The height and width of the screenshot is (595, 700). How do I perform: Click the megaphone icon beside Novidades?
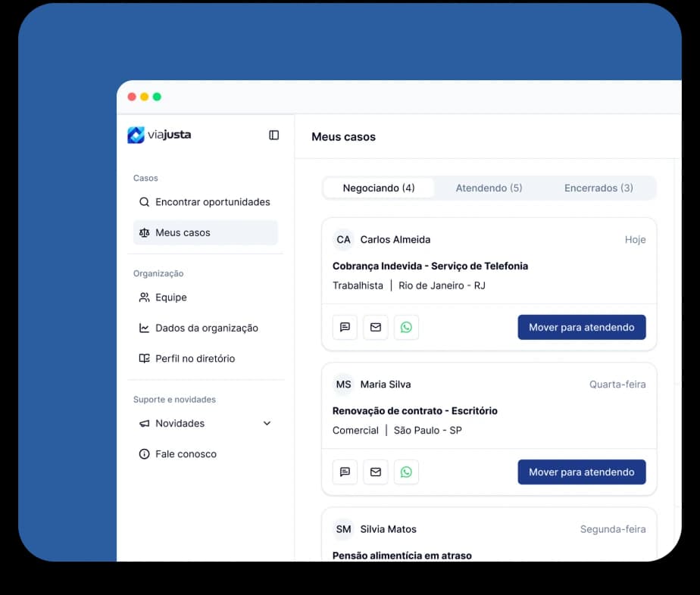pyautogui.click(x=144, y=423)
